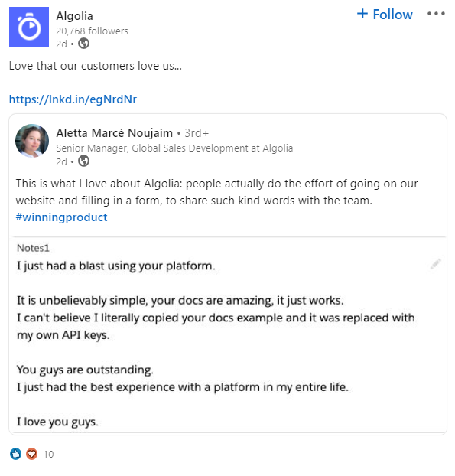Image resolution: width=455 pixels, height=476 pixels.
Task: Open the lnkd.in/egNrdNr link
Action: click(73, 99)
